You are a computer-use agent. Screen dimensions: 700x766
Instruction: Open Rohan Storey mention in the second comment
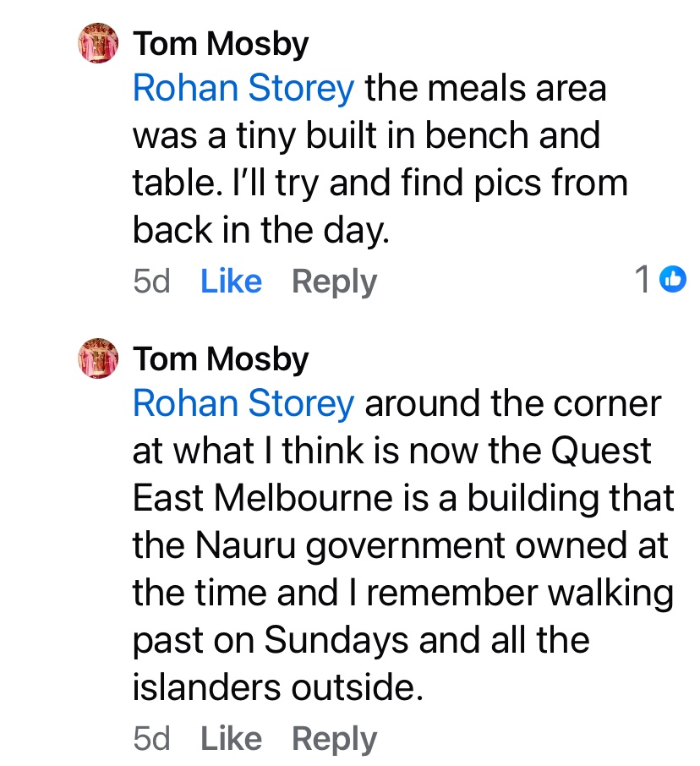pos(243,403)
